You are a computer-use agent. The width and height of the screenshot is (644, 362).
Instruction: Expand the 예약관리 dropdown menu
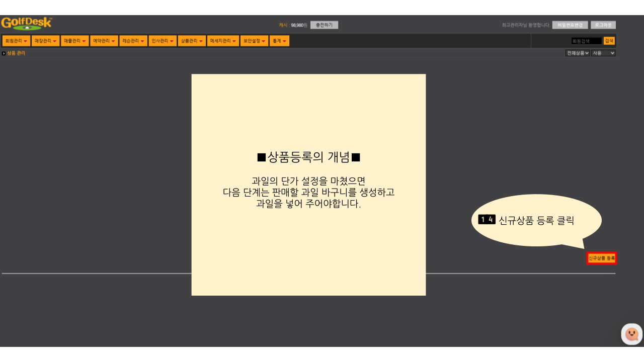104,41
